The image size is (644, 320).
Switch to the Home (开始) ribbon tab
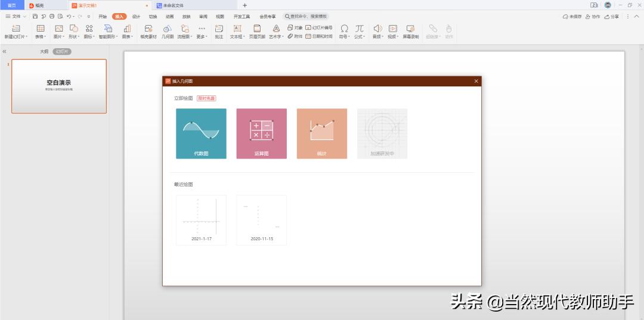click(x=103, y=17)
